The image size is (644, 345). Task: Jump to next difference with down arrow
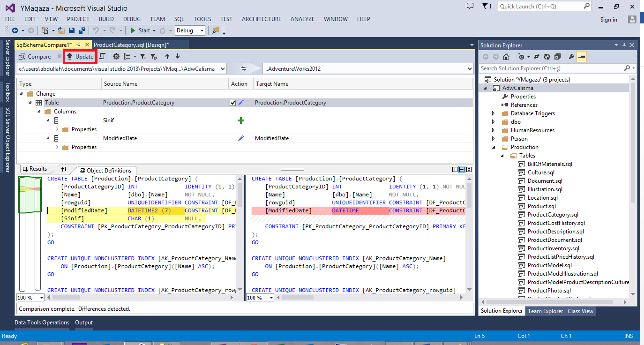(178, 56)
